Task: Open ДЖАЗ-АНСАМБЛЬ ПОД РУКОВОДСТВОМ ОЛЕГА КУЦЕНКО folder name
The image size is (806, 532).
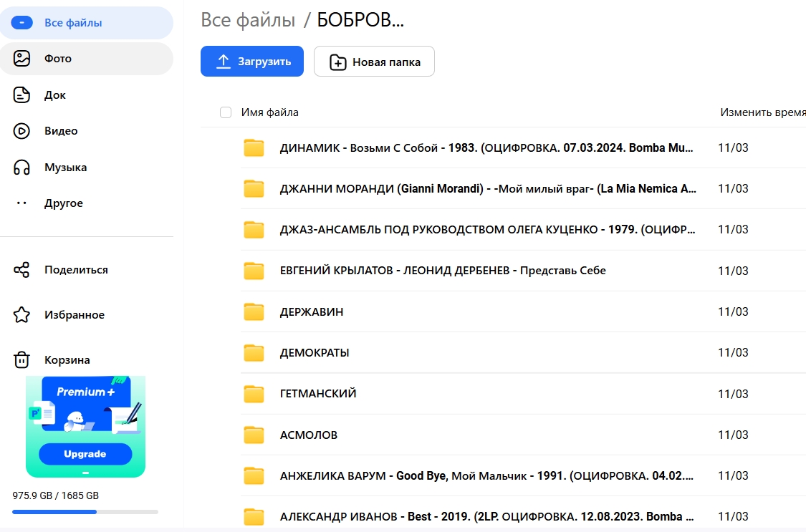Action: pyautogui.click(x=487, y=230)
